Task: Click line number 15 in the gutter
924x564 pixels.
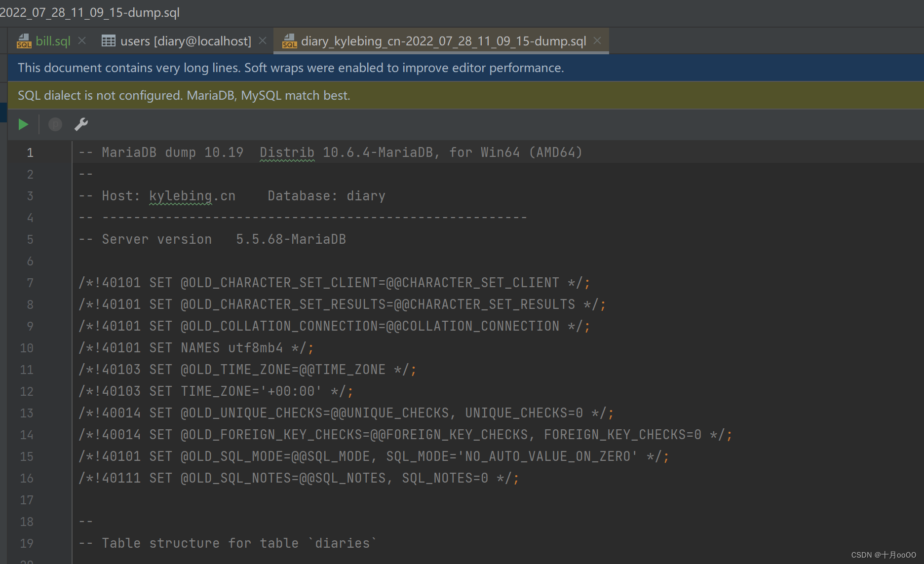Action: [27, 456]
